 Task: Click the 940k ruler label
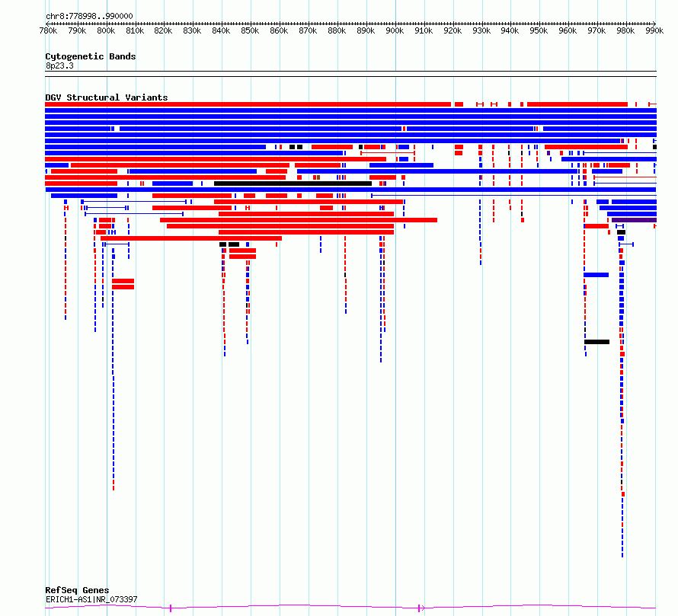510,30
